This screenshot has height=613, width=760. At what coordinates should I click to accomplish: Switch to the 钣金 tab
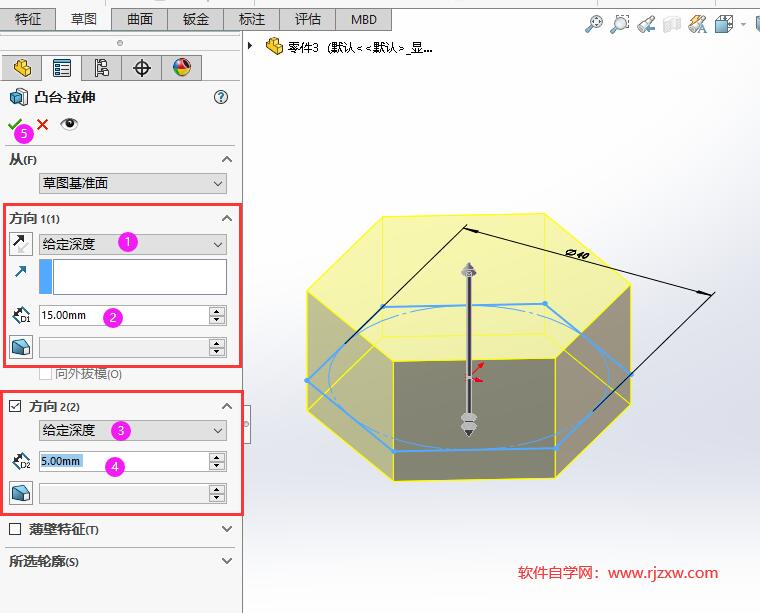[x=196, y=19]
